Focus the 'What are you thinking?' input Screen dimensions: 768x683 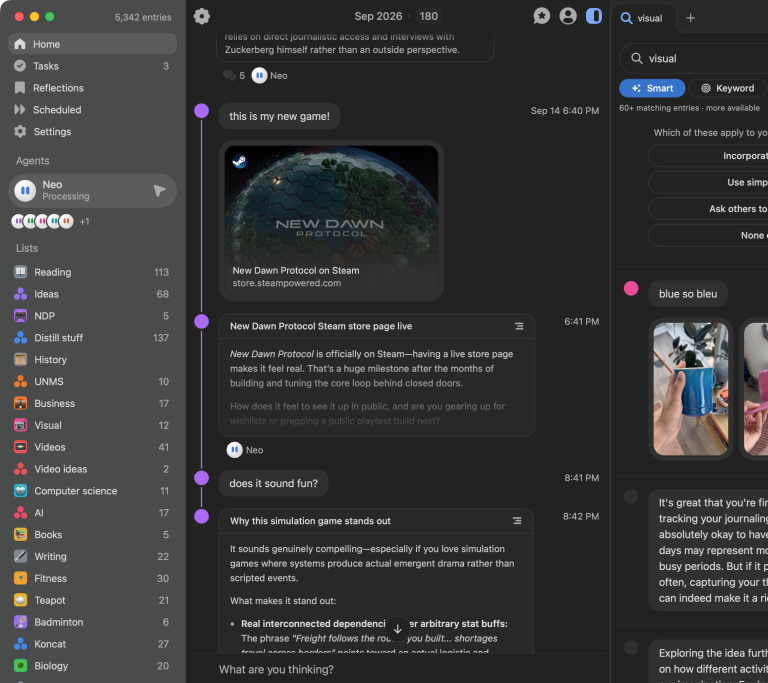397,669
